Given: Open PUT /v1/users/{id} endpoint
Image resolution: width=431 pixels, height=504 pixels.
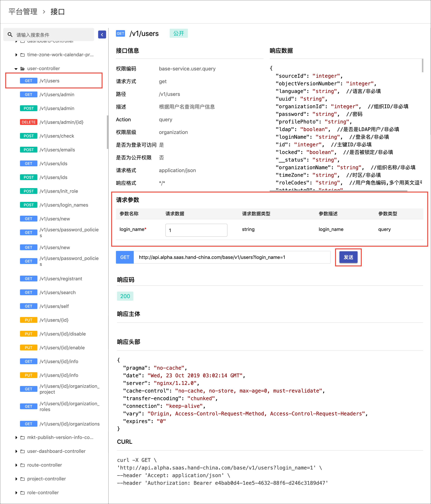Looking at the screenshot, I should tap(54, 320).
